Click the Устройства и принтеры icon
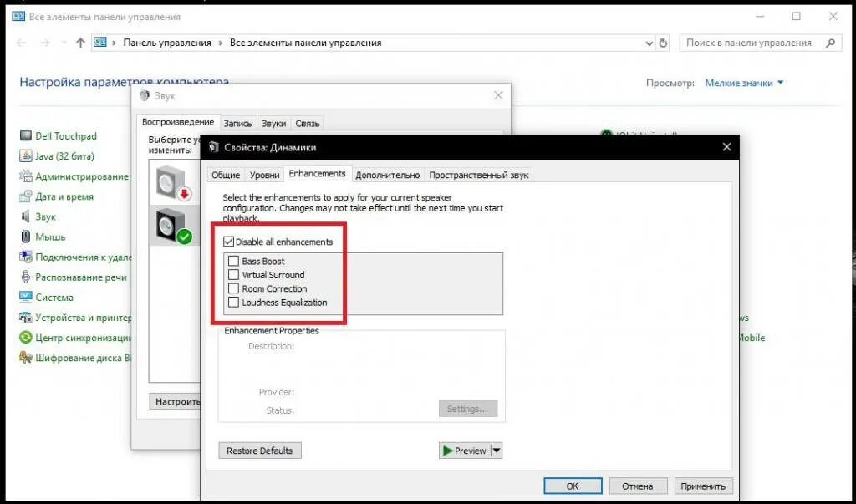This screenshot has width=856, height=504. 26,318
